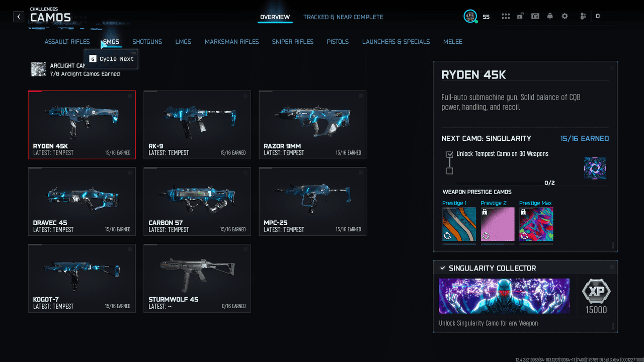Toggle the Singularity Collector checkmark
644x362 pixels.
click(x=443, y=268)
